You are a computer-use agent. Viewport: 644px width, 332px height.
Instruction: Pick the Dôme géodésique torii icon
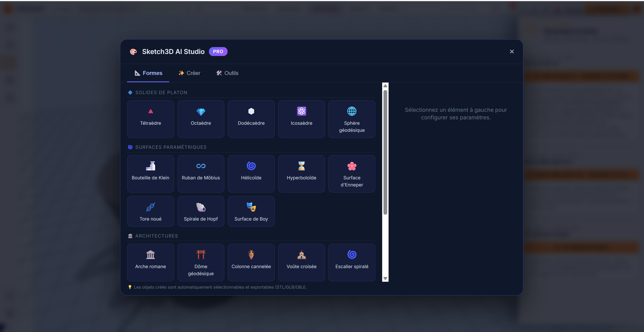pyautogui.click(x=201, y=255)
